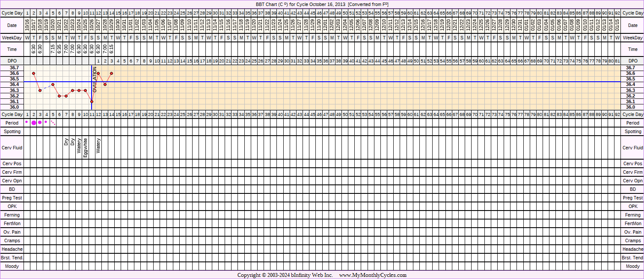Image resolution: width=644 pixels, height=279 pixels.
Task: Select the Eggwhite cervical fluid entry
Action: click(x=86, y=148)
